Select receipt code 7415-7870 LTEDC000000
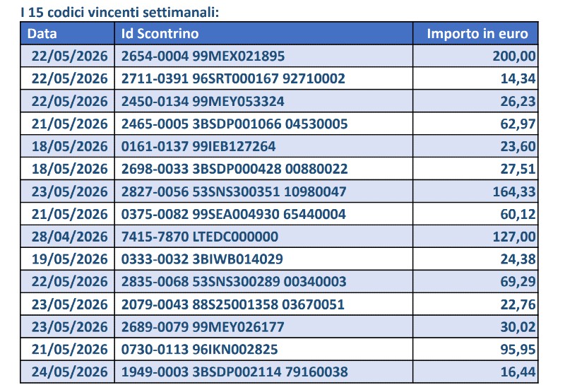 pyautogui.click(x=200, y=237)
